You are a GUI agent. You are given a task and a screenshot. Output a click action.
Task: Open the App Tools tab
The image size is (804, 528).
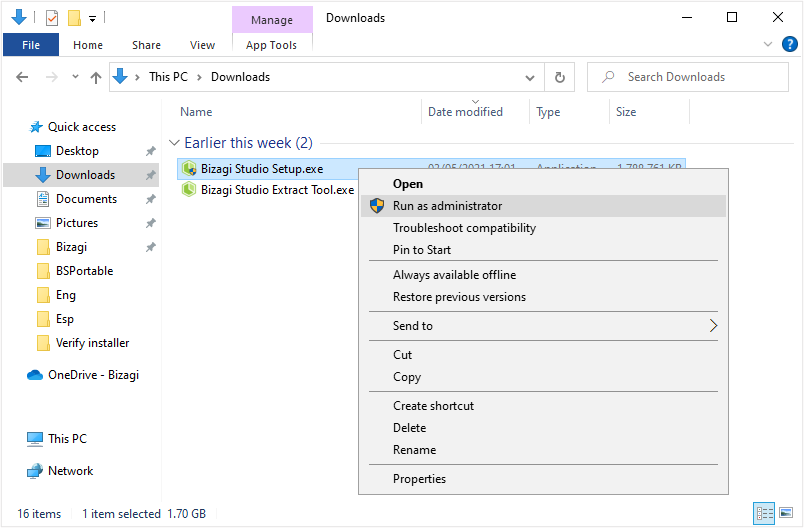tap(271, 45)
